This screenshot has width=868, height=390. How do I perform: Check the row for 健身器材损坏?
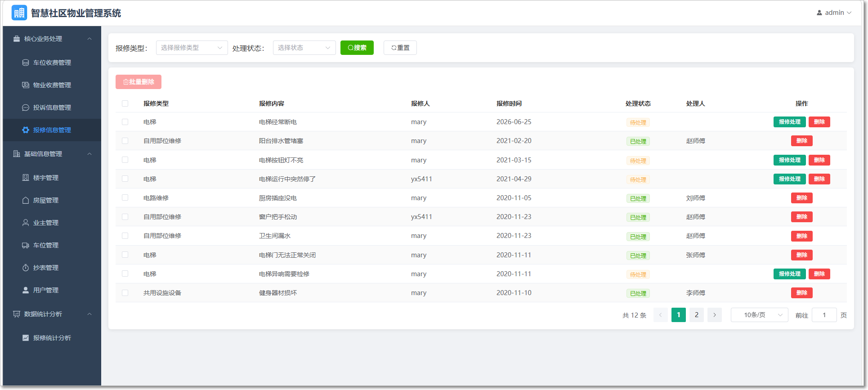[x=125, y=293]
